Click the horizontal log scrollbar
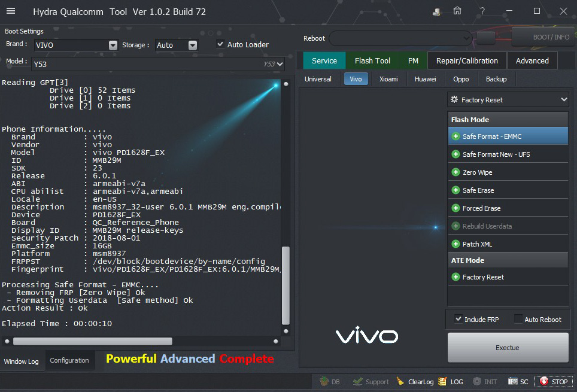 (92, 341)
